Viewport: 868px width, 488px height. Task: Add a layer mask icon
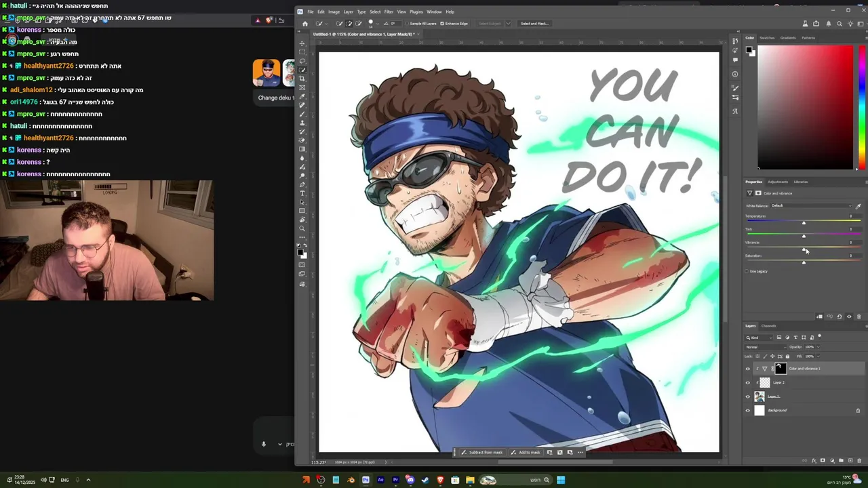pyautogui.click(x=823, y=460)
